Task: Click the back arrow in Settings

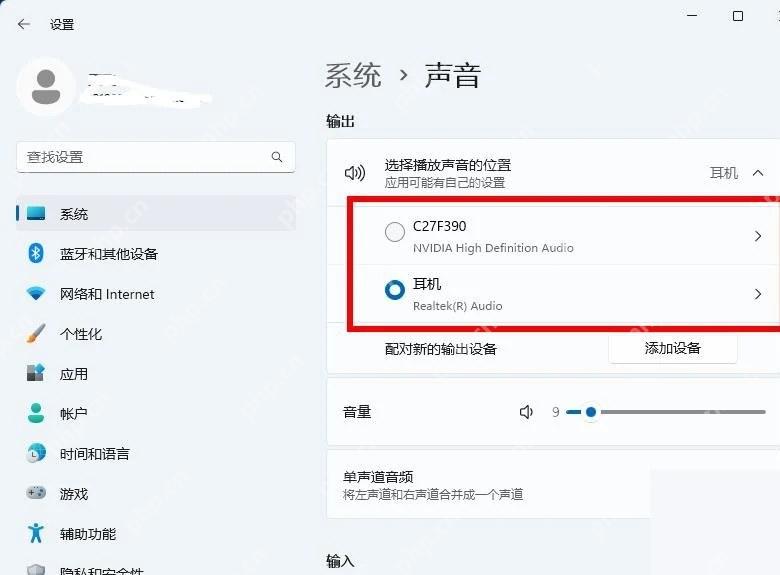Action: pos(23,24)
